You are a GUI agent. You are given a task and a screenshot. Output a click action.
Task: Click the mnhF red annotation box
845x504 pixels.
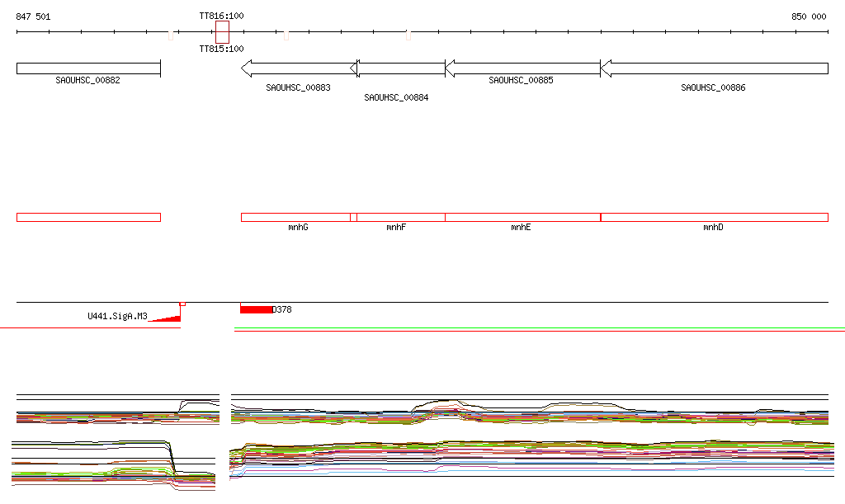pos(398,218)
